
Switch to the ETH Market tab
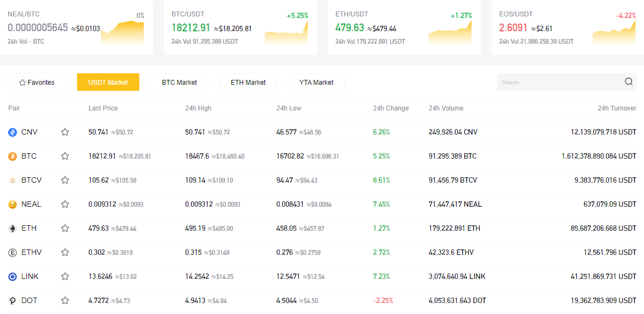point(248,82)
